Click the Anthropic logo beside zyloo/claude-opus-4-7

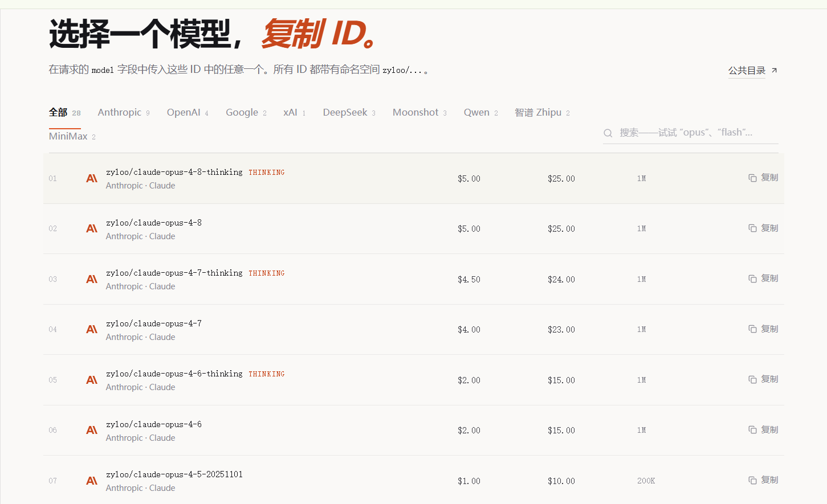(x=92, y=329)
